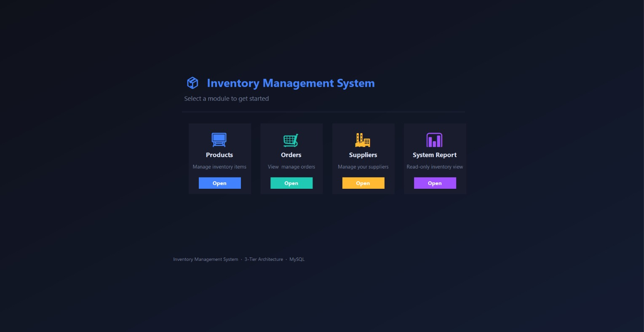The height and width of the screenshot is (332, 644).
Task: Click the Orders card title
Action: click(x=291, y=155)
